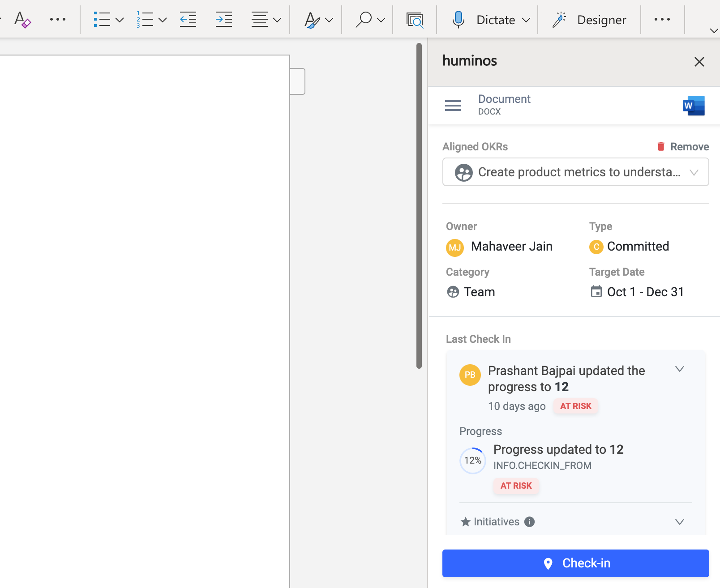The width and height of the screenshot is (720, 588).
Task: Expand the Styles dropdown arrow
Action: pos(329,20)
